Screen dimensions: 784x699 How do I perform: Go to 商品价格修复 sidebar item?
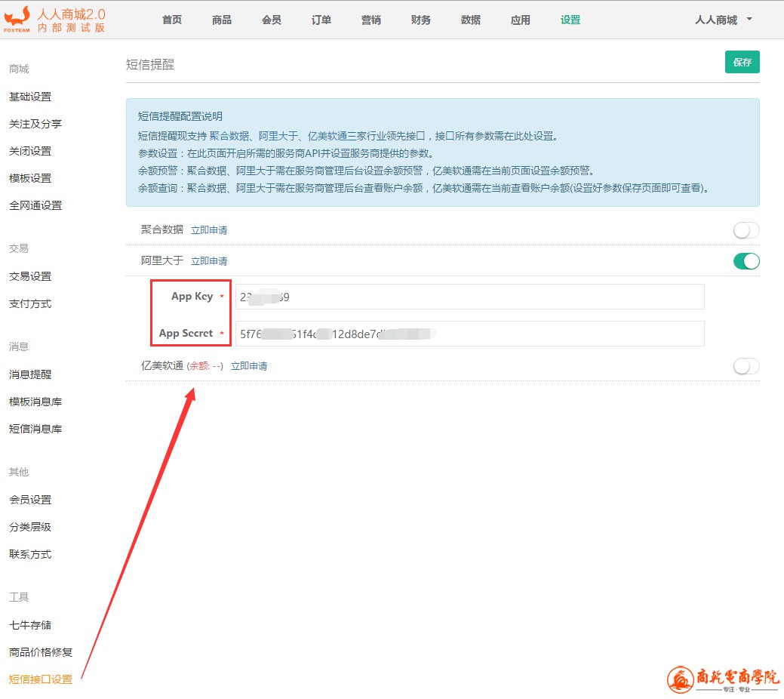pyautogui.click(x=41, y=652)
